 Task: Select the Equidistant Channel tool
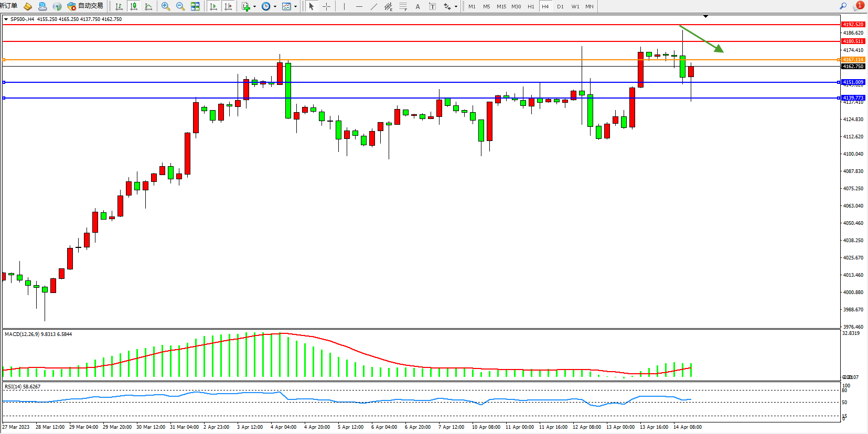click(x=388, y=6)
